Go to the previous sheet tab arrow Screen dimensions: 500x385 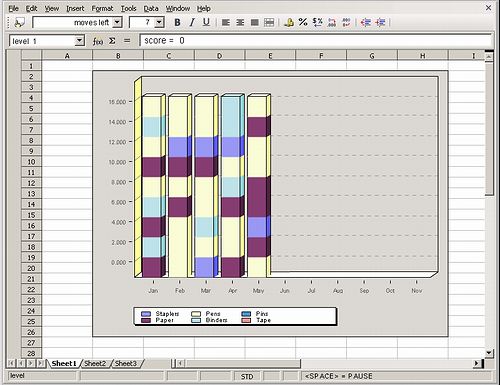(21, 363)
